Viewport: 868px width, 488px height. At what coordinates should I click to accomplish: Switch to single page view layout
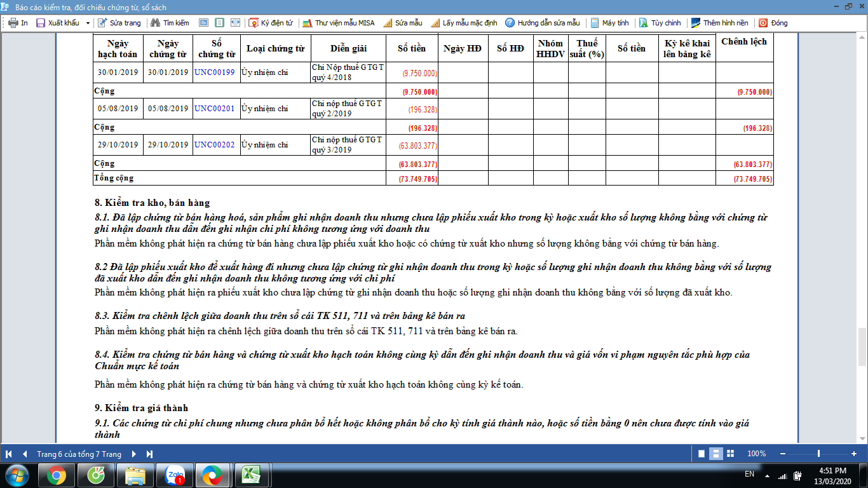[x=702, y=454]
